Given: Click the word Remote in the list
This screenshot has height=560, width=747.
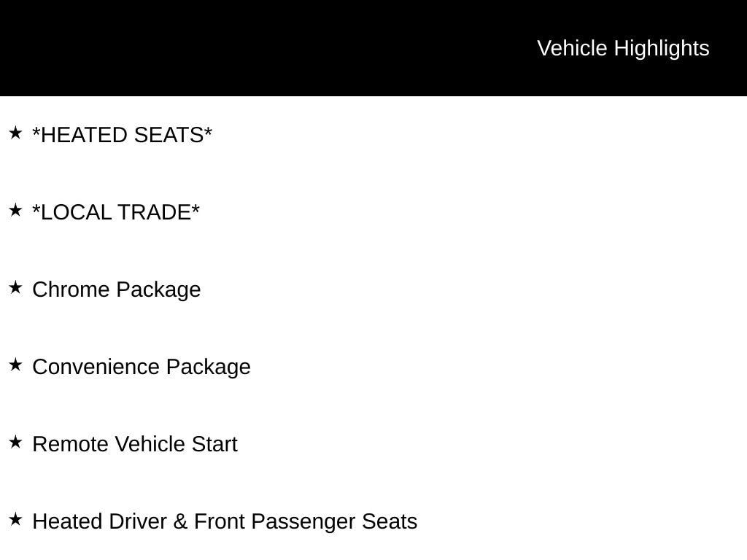Looking at the screenshot, I should tap(70, 444).
